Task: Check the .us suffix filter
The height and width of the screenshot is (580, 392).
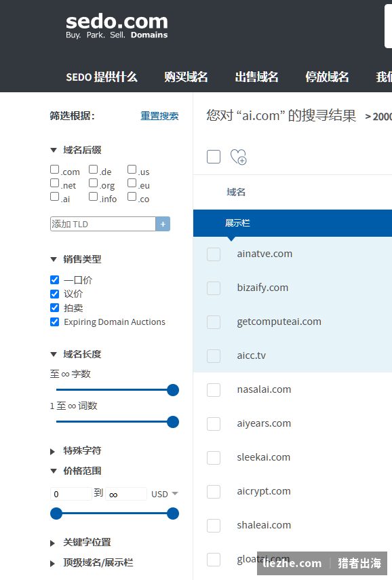Action: coord(132,170)
